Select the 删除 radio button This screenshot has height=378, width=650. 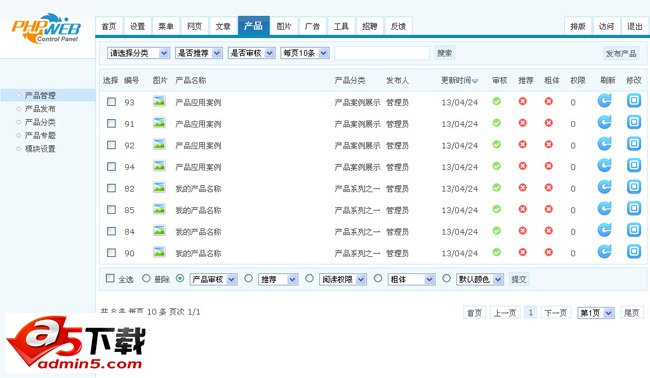pos(146,279)
